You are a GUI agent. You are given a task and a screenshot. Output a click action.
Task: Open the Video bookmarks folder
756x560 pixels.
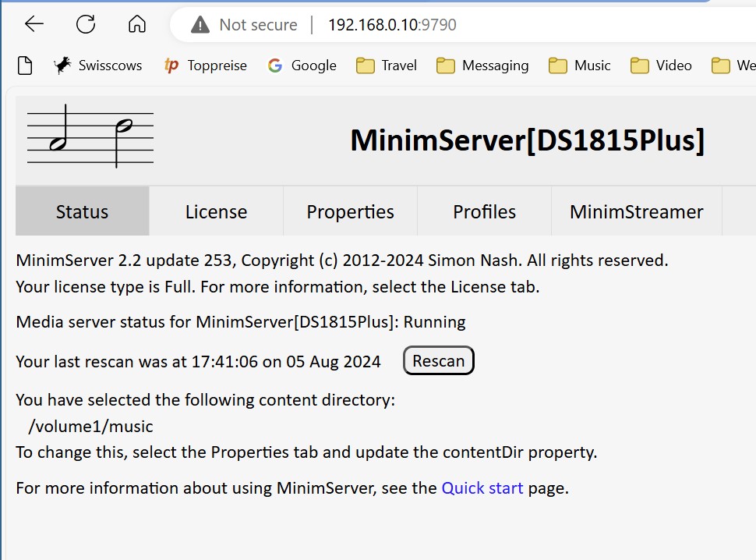661,65
